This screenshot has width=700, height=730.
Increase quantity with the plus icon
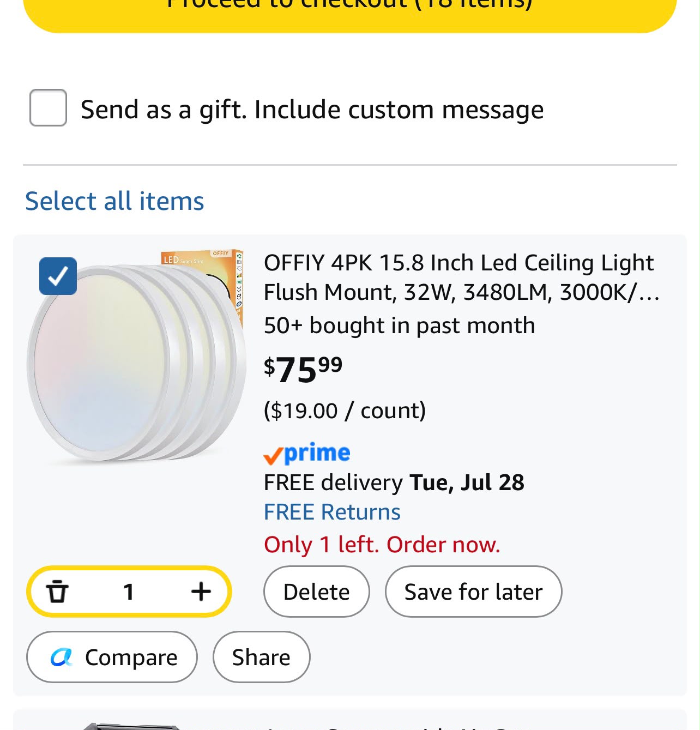coord(201,592)
